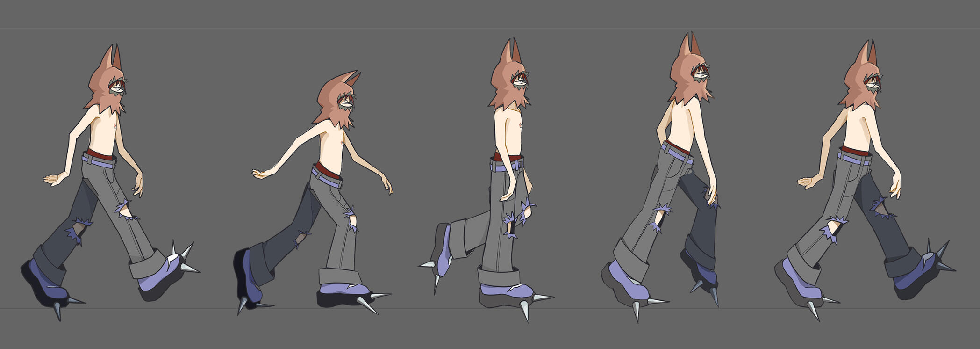Select the second pose's outstretched back hand

[x=260, y=174]
